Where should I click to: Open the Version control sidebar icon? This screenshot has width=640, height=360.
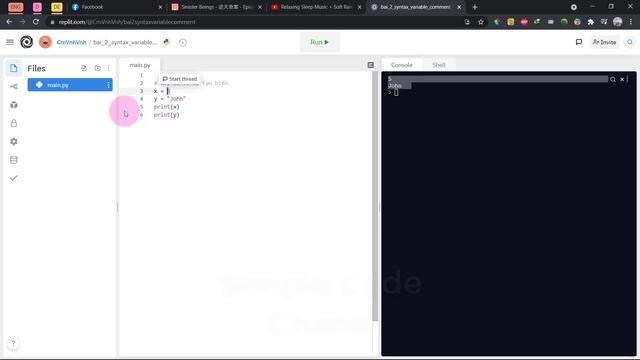(13, 87)
